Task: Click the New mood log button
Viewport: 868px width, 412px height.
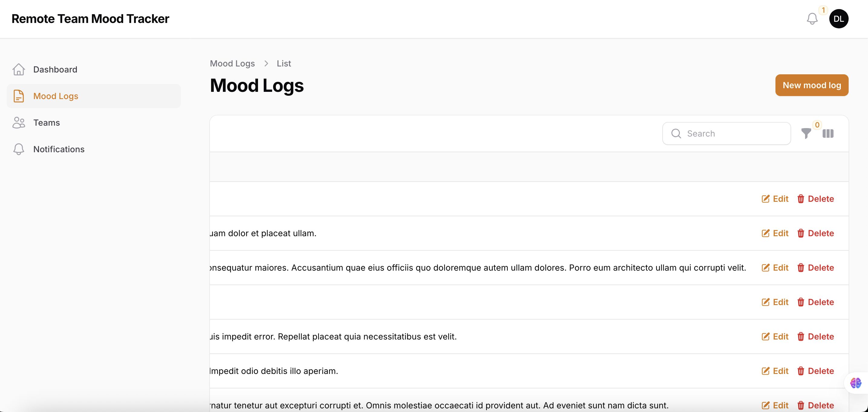Action: [x=812, y=85]
